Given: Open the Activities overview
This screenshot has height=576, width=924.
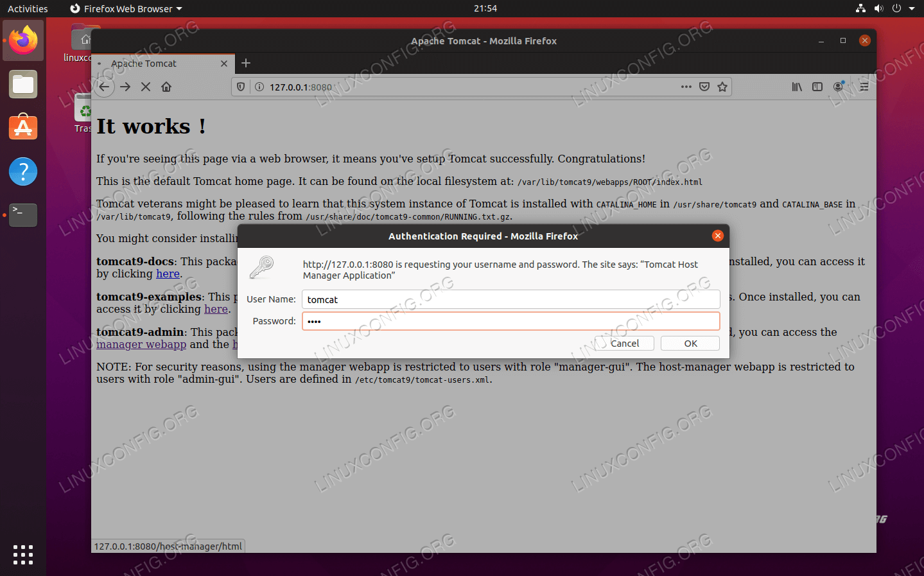Looking at the screenshot, I should tap(28, 8).
